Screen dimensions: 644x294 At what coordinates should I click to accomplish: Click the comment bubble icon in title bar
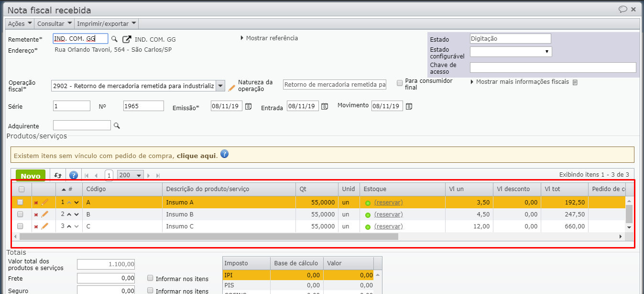click(x=622, y=9)
